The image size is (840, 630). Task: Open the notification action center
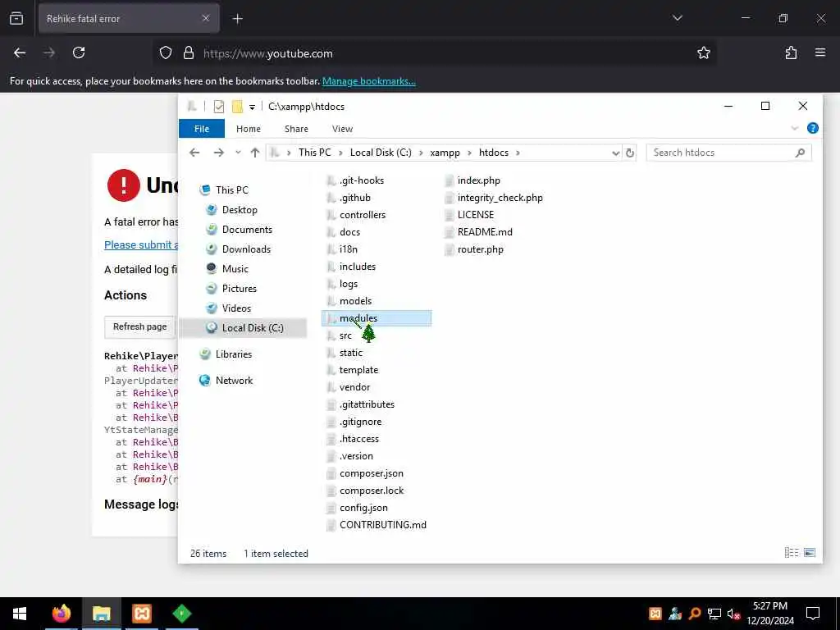pyautogui.click(x=813, y=614)
